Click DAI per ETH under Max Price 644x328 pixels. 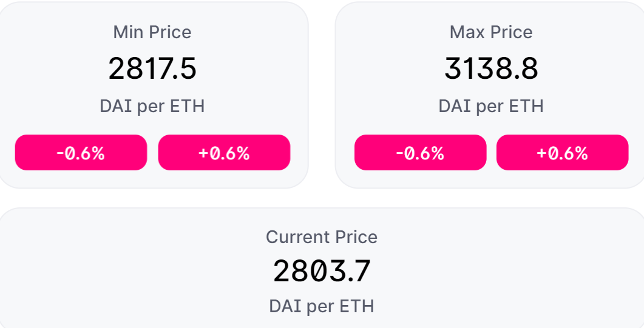click(x=491, y=107)
